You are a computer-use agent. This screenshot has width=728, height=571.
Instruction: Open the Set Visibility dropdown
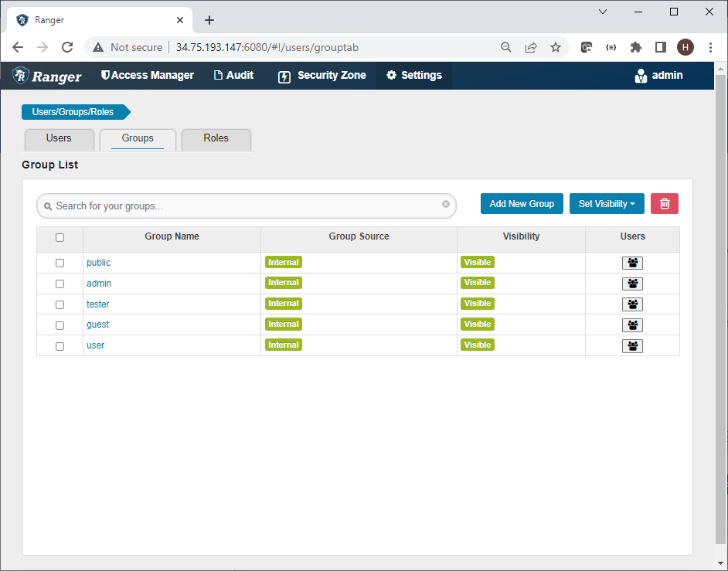607,203
